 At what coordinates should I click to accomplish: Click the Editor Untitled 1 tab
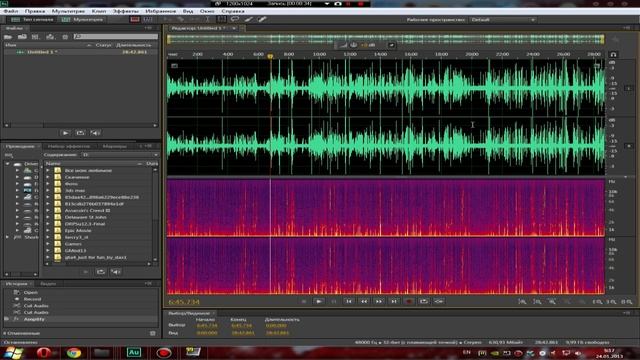tap(197, 28)
